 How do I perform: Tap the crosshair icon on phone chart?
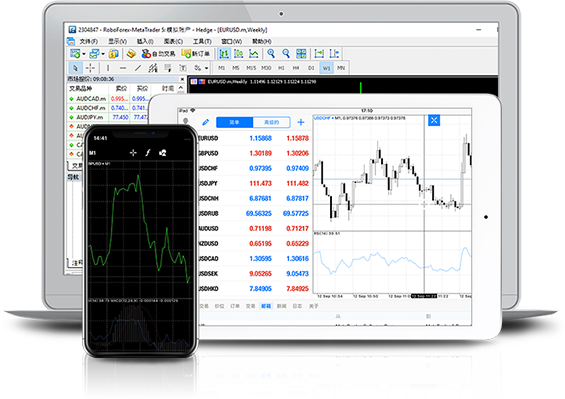[x=133, y=153]
